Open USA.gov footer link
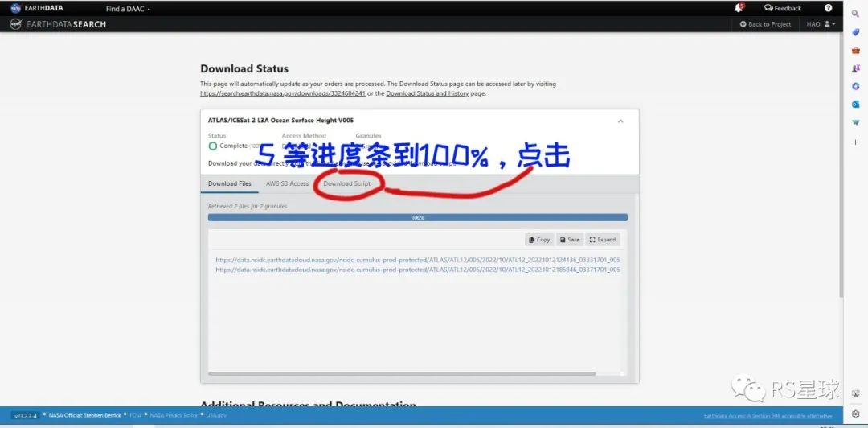The width and height of the screenshot is (868, 428). (x=216, y=415)
